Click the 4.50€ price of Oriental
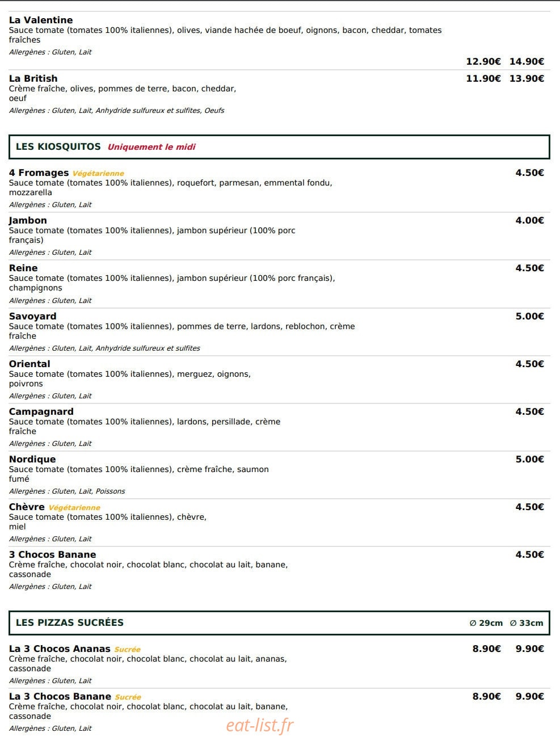 pyautogui.click(x=530, y=364)
